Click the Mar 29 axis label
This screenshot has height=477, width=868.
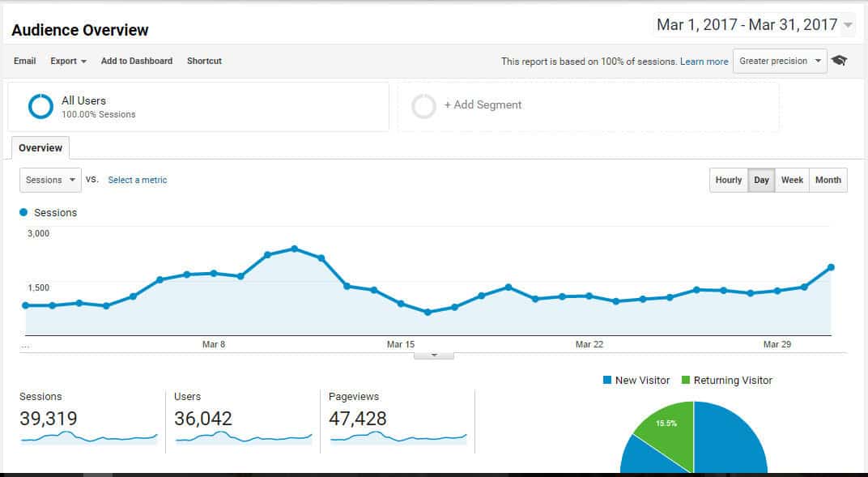click(x=777, y=344)
